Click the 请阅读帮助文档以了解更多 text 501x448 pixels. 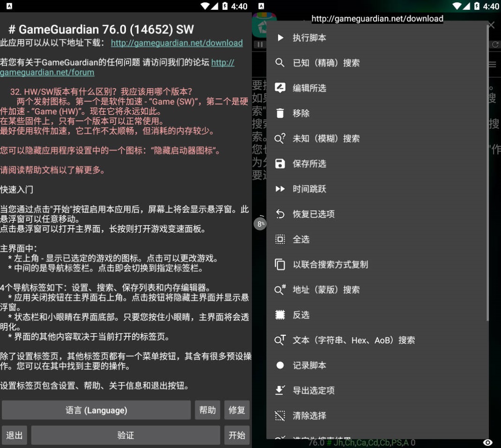pyautogui.click(x=53, y=170)
